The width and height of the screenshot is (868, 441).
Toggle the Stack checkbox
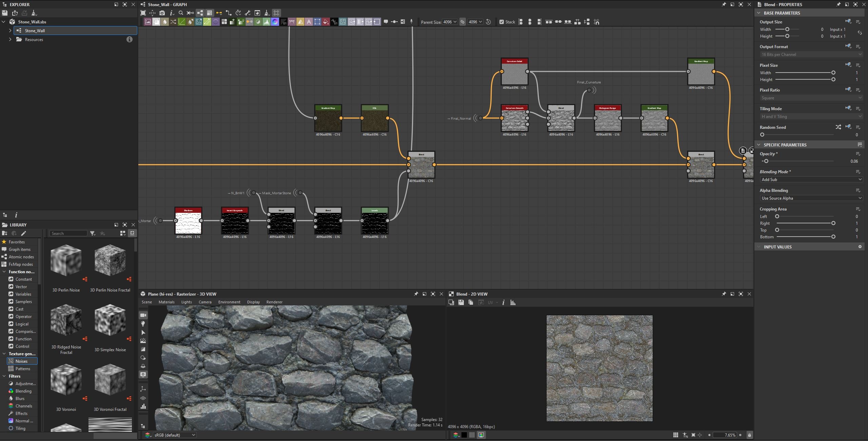pos(501,22)
